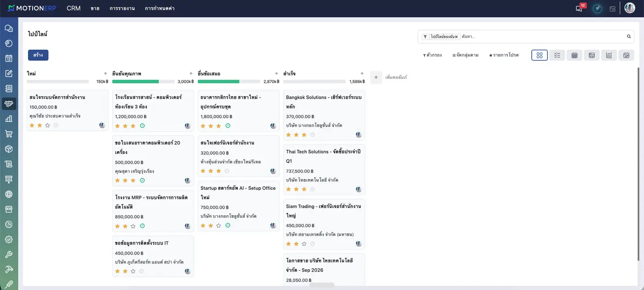The width and height of the screenshot is (644, 290).
Task: Open the calendar clock icon in header
Action: (x=612, y=9)
